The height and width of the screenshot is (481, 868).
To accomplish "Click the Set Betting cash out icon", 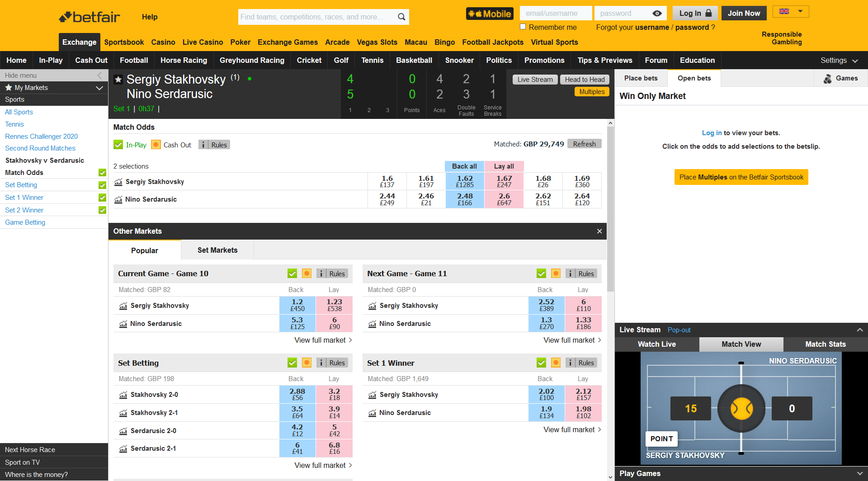I will coord(307,363).
